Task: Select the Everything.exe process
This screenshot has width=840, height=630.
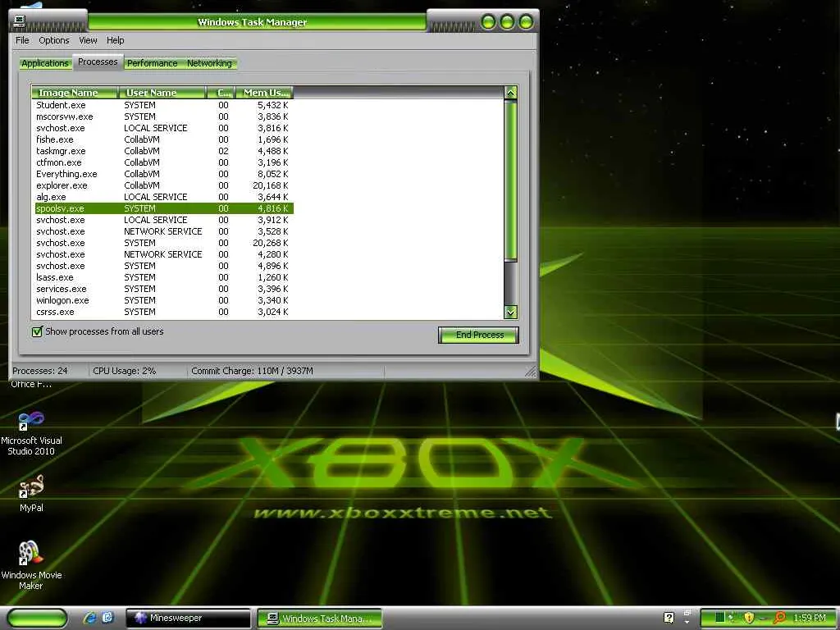Action: 164,174
